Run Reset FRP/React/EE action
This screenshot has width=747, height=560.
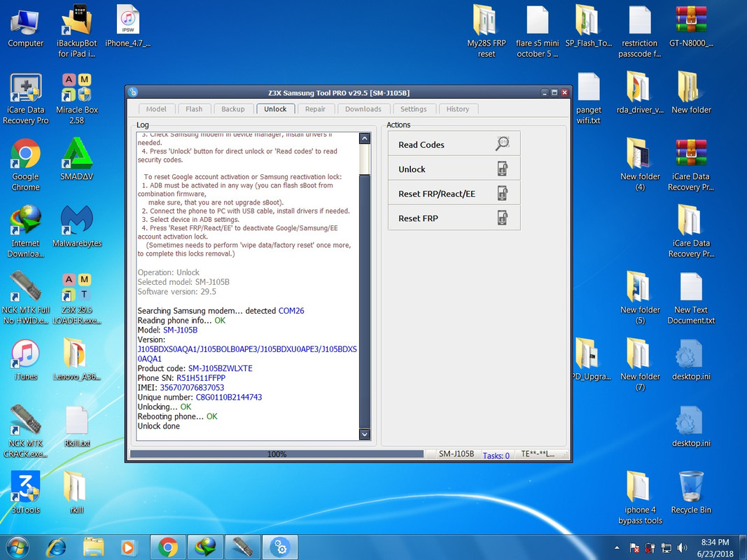click(x=454, y=194)
